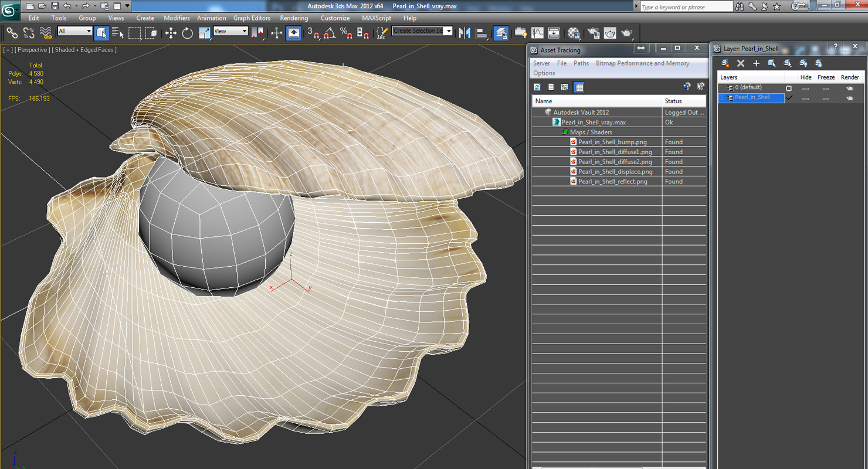Open the Rendering menu
The image size is (868, 469).
click(294, 18)
